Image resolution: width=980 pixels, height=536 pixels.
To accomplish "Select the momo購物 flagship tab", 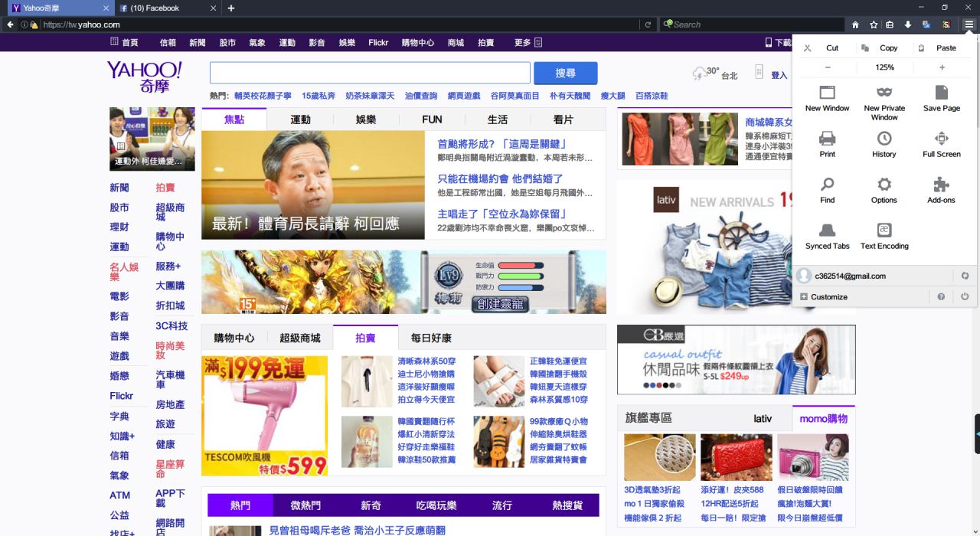I will (x=823, y=418).
